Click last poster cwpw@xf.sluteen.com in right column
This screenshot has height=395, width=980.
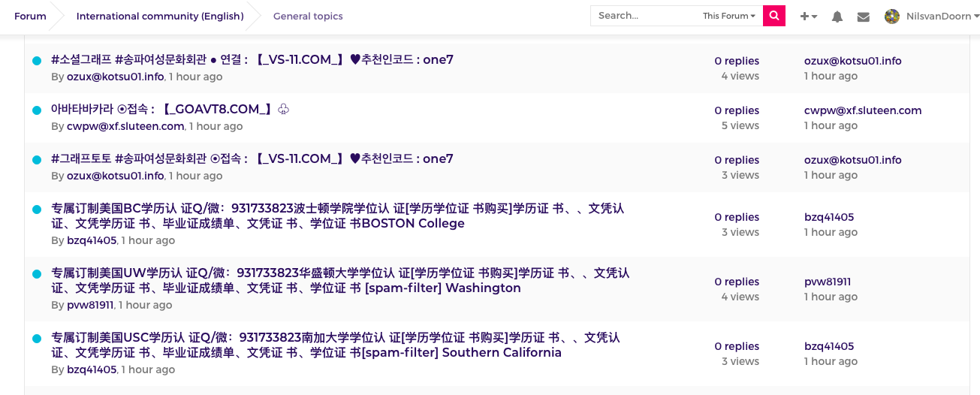click(863, 110)
